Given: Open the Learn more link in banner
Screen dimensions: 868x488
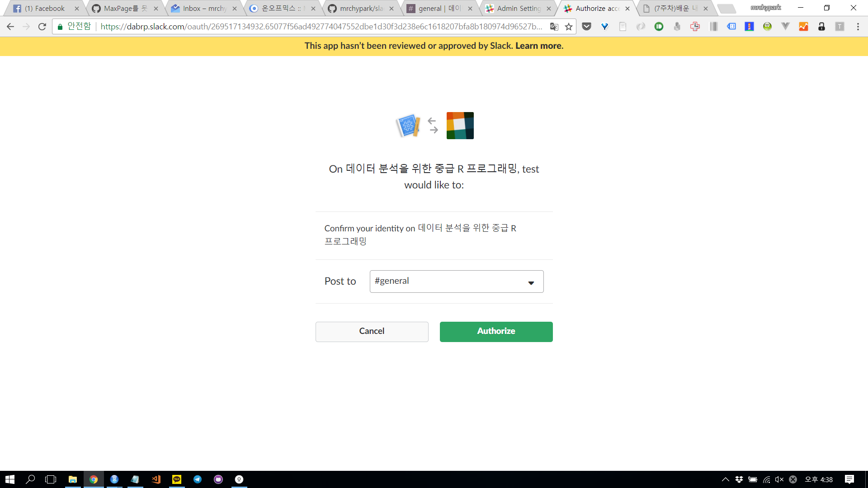Looking at the screenshot, I should pyautogui.click(x=539, y=46).
